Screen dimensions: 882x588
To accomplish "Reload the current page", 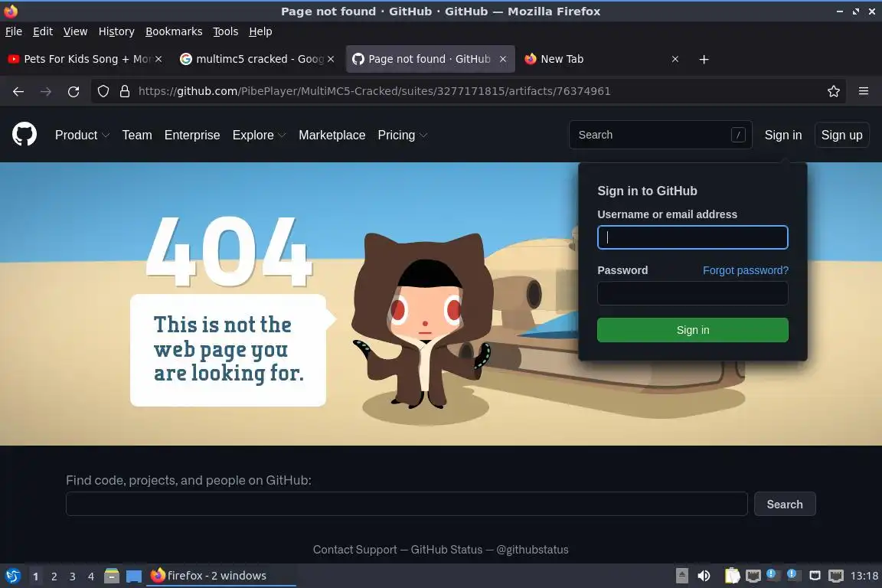I will coord(73,91).
